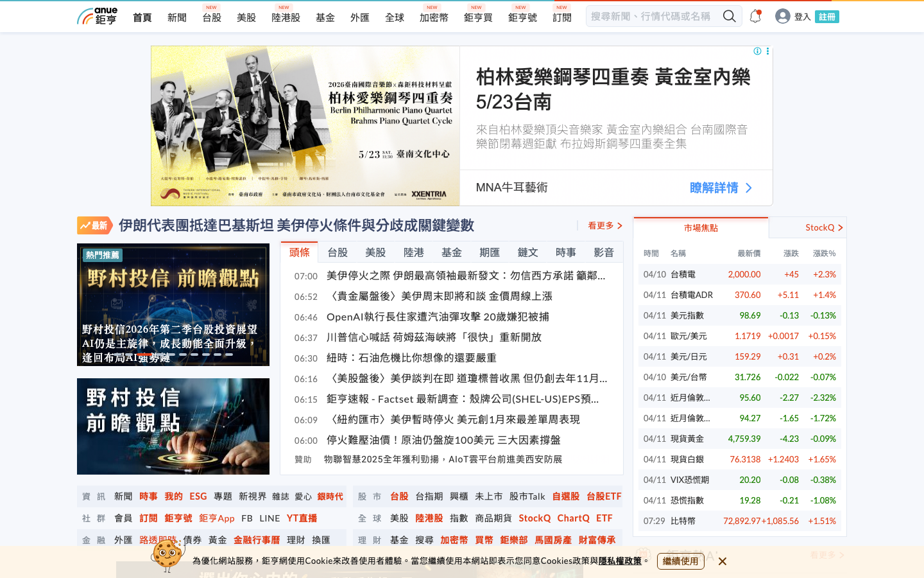924x578 pixels.
Task: Click the 時事 link in 資訊 row
Action: tap(148, 496)
